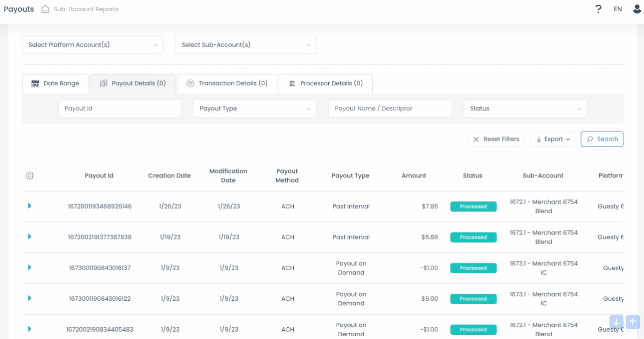Open the help question mark icon

599,9
